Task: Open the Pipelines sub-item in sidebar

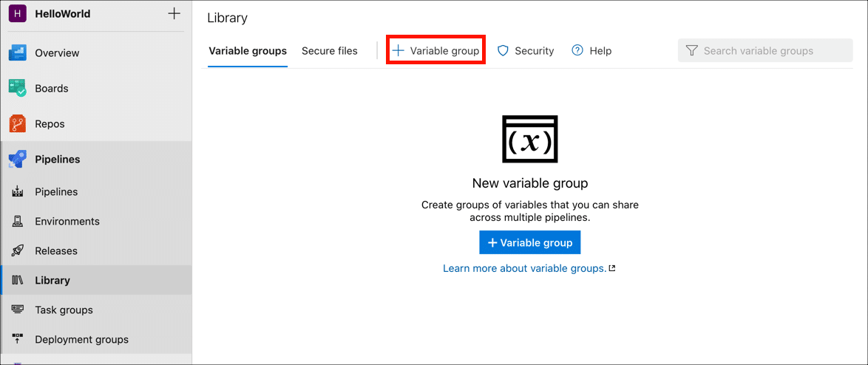Action: pyautogui.click(x=56, y=192)
